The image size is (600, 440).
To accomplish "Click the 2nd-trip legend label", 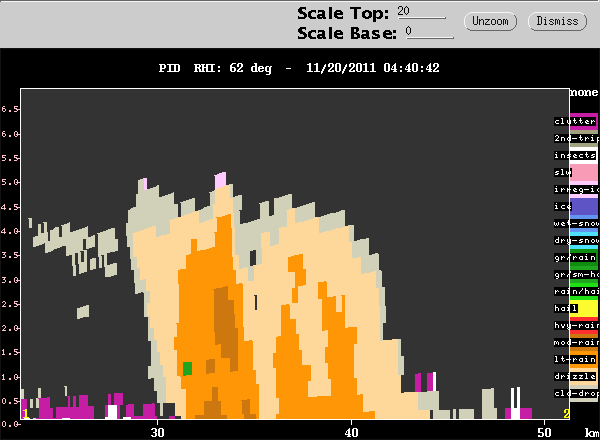I will [576, 138].
